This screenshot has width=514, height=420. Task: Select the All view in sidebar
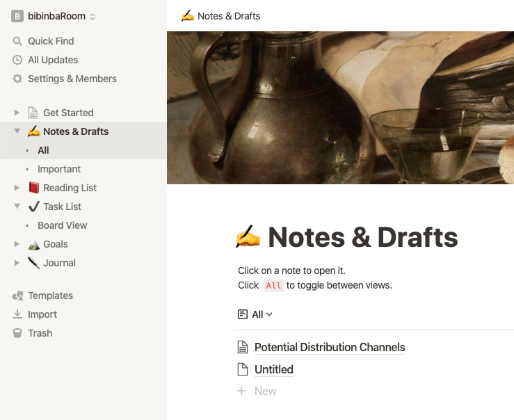(x=43, y=150)
